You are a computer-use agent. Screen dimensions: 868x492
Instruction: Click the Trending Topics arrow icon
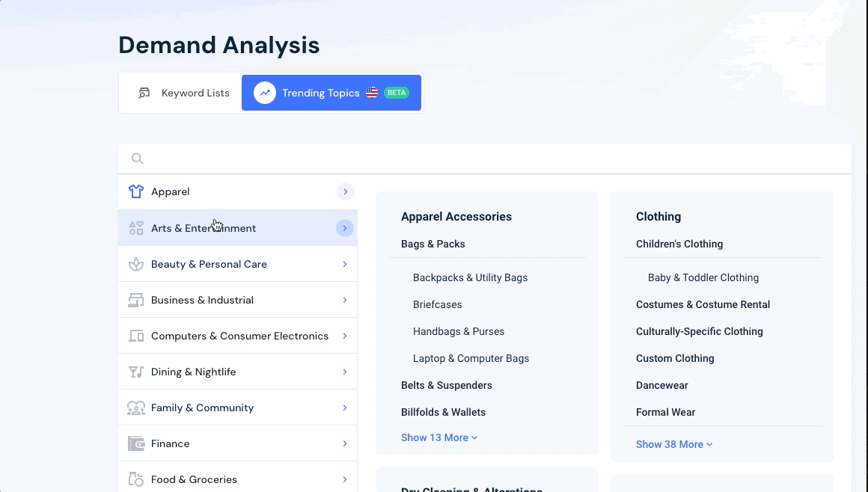[265, 93]
